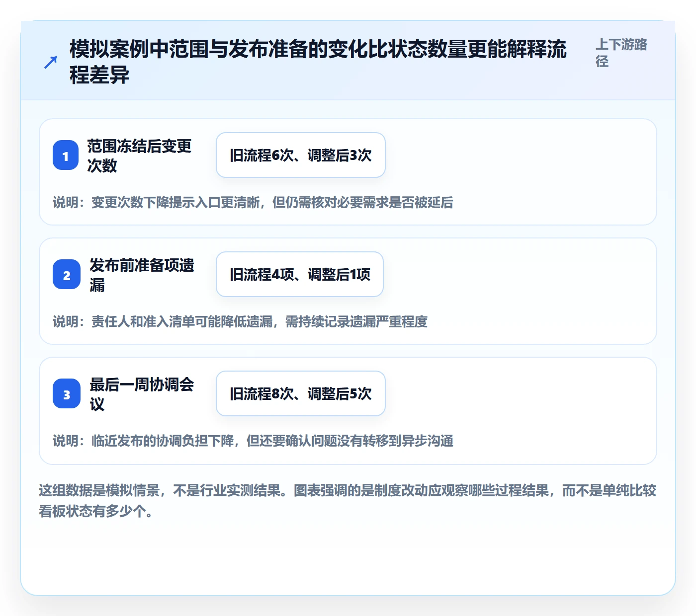Click the footer paragraph starting with 这组数据是模拟情景
Viewport: 696px width, 616px height.
348,500
